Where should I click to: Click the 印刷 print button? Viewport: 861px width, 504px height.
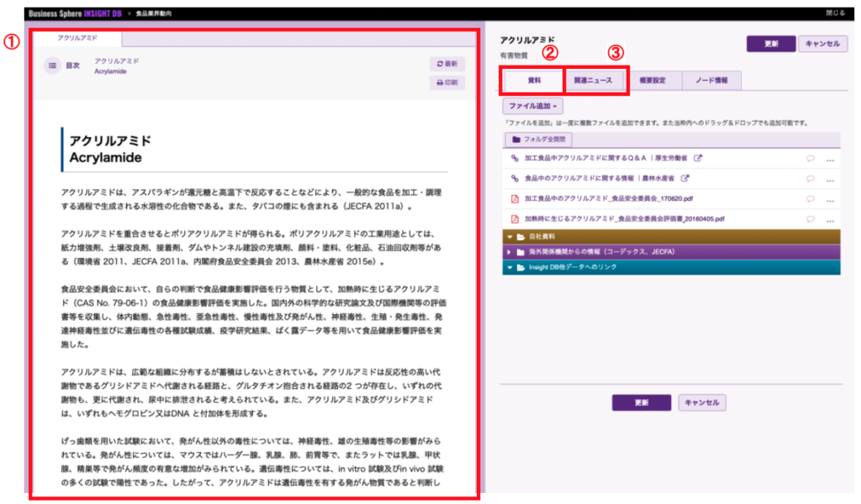pos(446,82)
